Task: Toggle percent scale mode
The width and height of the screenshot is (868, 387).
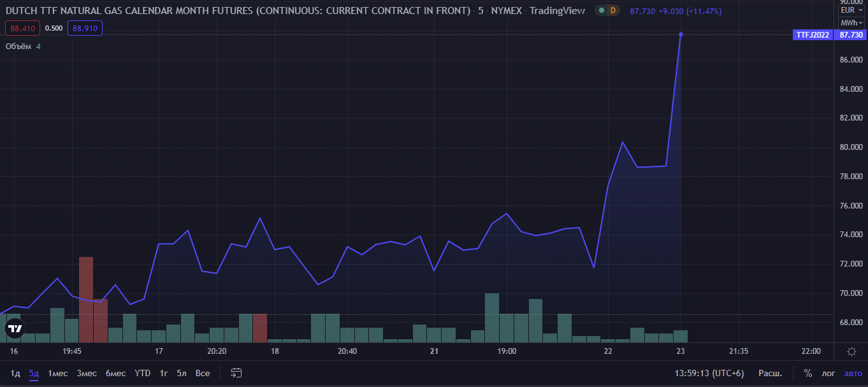Action: coord(807,373)
